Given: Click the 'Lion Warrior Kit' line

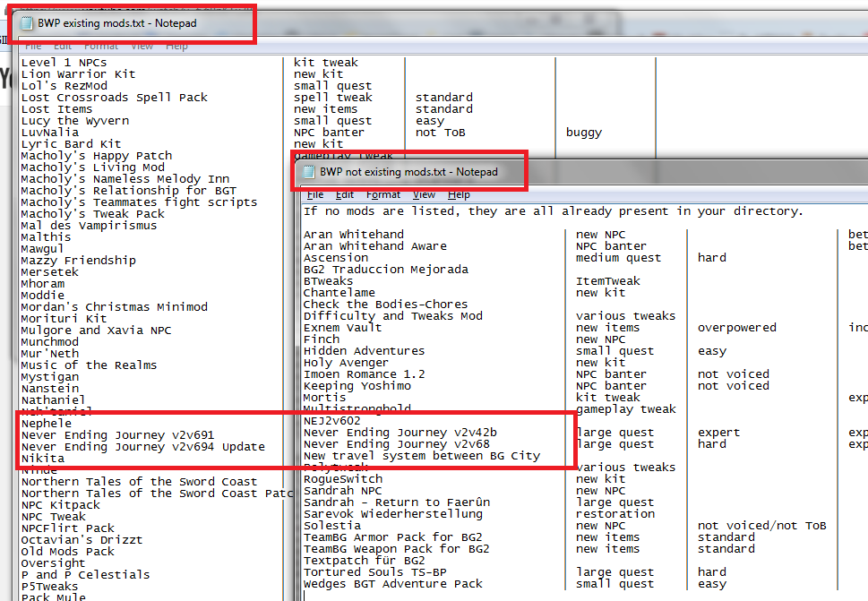Looking at the screenshot, I should coord(78,74).
